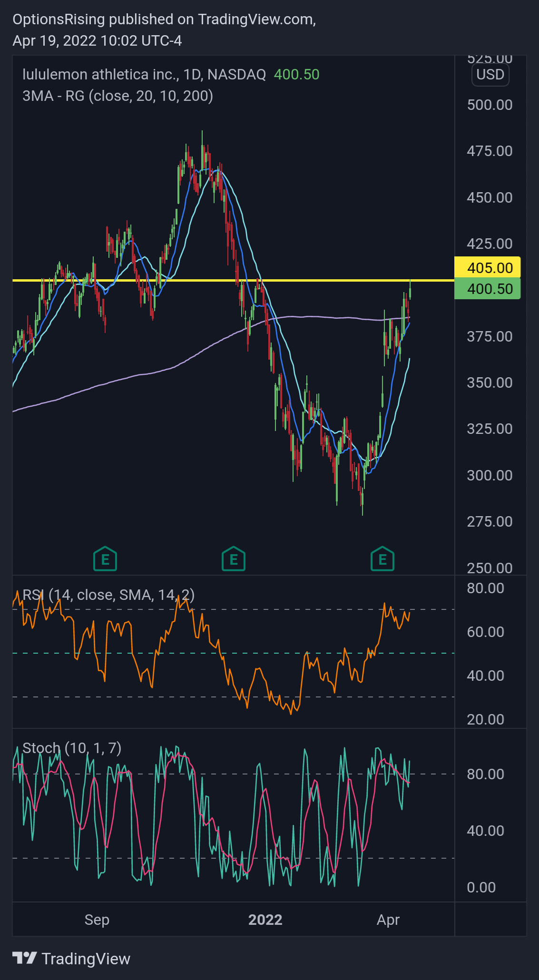Click the 60.00 RSI axis label
The width and height of the screenshot is (539, 980).
click(485, 632)
